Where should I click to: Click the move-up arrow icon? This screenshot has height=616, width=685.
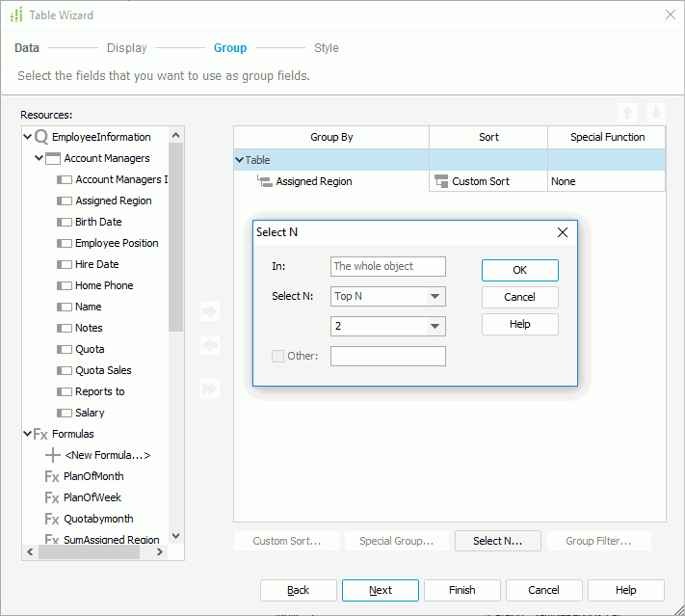[x=627, y=113]
